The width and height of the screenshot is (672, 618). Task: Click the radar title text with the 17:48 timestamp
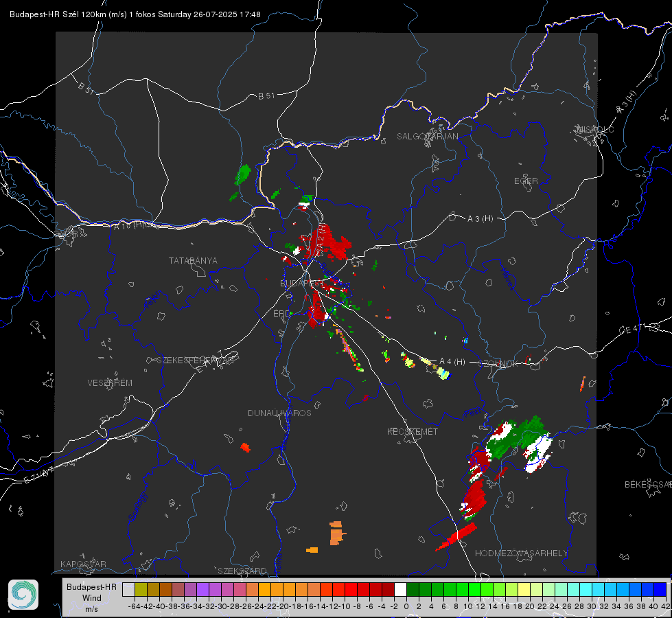tap(135, 14)
